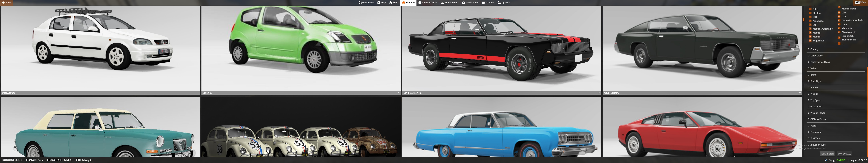Image resolution: width=868 pixels, height=163 pixels.
Task: Toggle the Diesel-electric checkbox
Action: (x=839, y=32)
